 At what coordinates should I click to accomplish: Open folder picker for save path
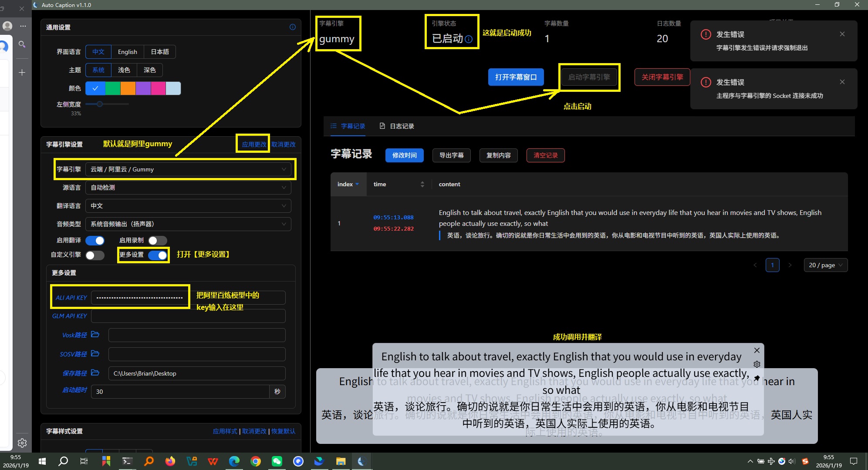[95, 373]
